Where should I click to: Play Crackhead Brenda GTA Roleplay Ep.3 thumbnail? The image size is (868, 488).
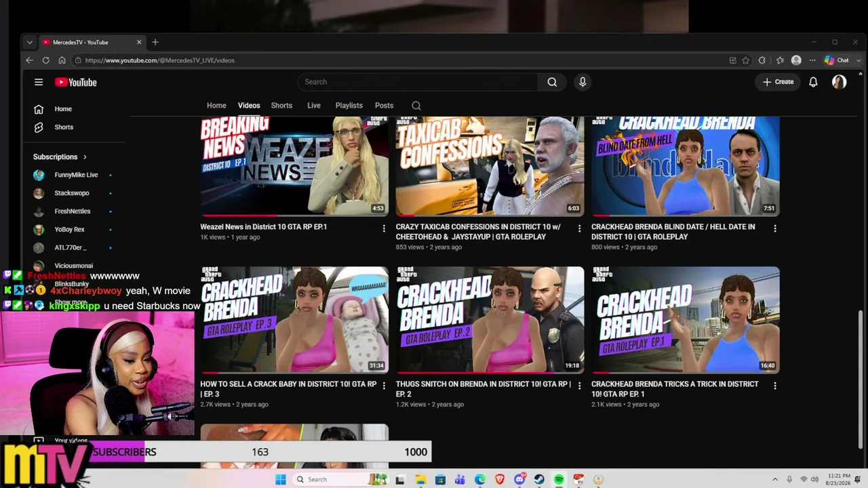coord(294,320)
